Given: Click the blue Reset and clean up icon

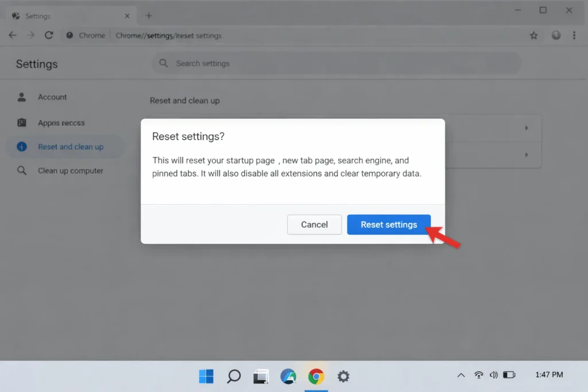Looking at the screenshot, I should (x=22, y=146).
